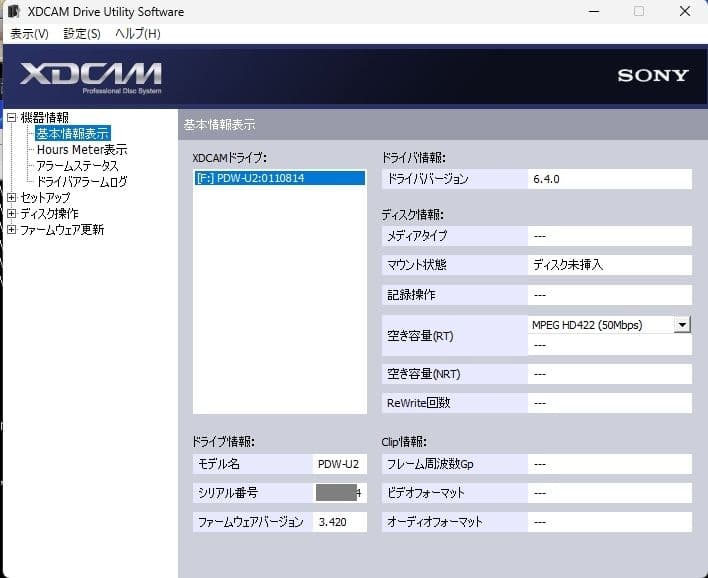Click the ReWrite回数 label
Screen dimensions: 708x578
point(419,403)
